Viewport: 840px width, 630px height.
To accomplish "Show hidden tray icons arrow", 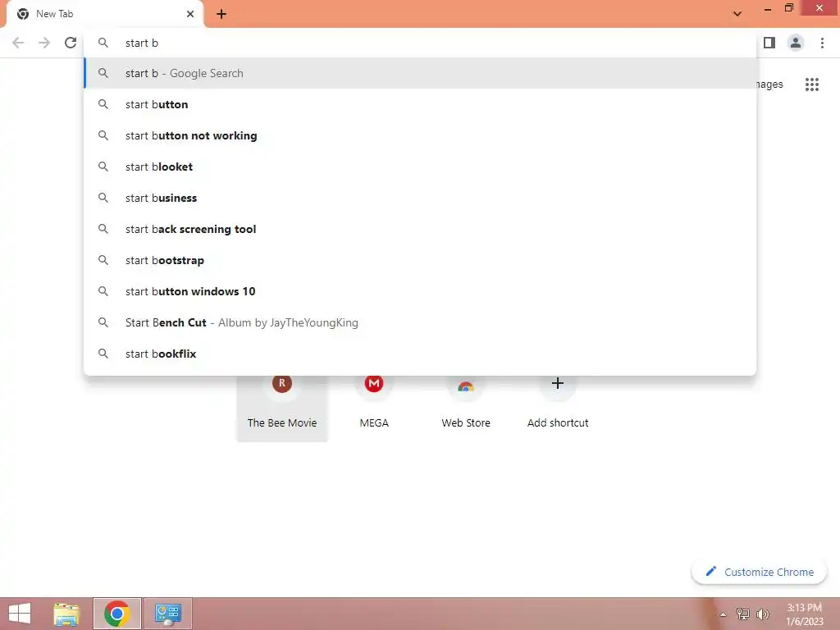I will 724,614.
